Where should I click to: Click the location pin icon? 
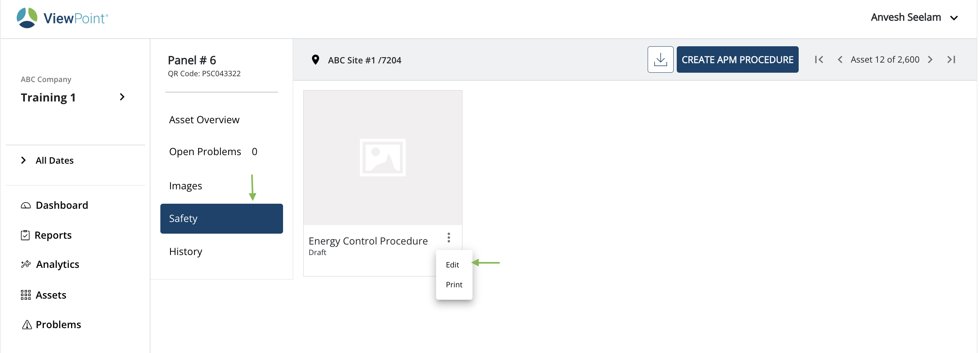coord(315,60)
